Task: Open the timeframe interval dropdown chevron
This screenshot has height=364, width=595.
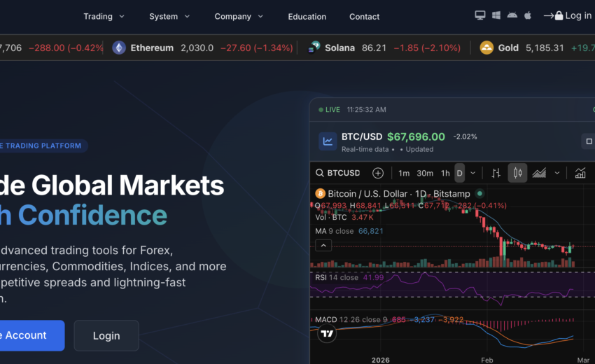Action: tap(472, 173)
